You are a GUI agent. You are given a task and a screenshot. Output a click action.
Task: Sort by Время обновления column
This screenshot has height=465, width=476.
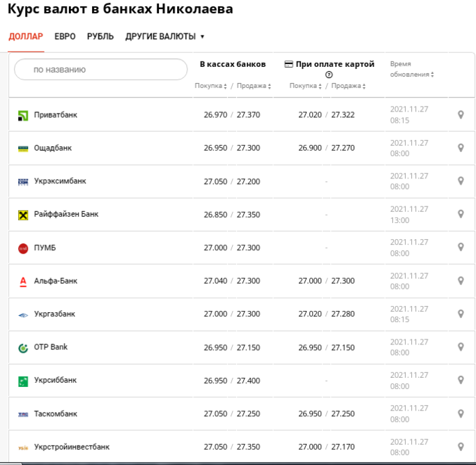412,69
